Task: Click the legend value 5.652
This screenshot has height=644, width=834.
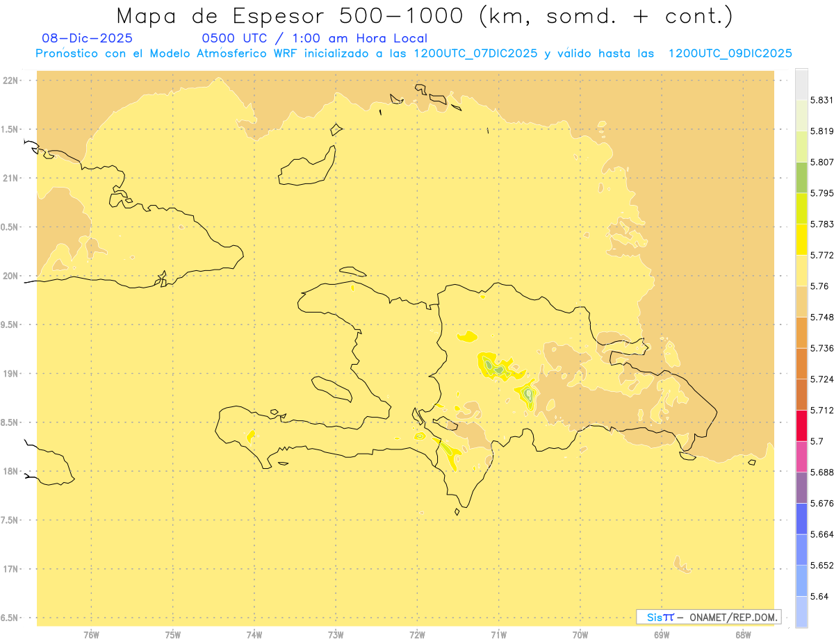Action: [822, 565]
